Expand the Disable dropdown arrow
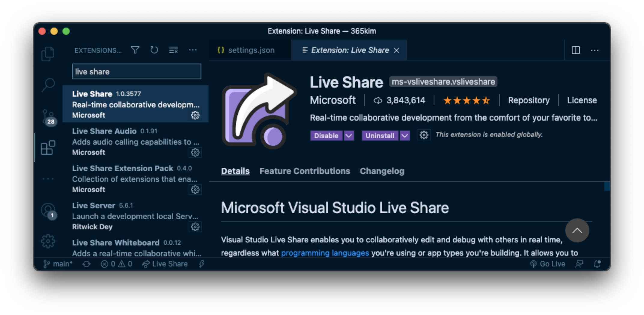644x315 pixels. point(349,136)
